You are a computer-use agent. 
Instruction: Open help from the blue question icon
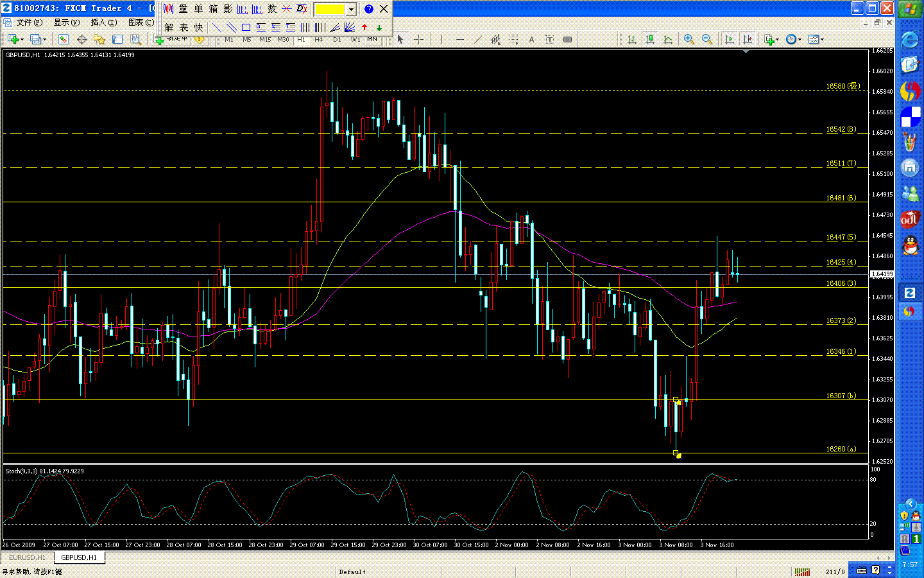(369, 9)
